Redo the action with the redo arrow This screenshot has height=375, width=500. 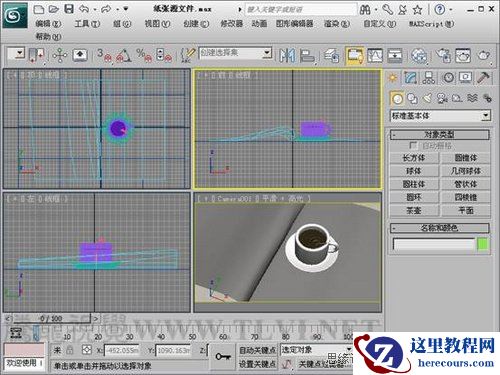click(107, 9)
